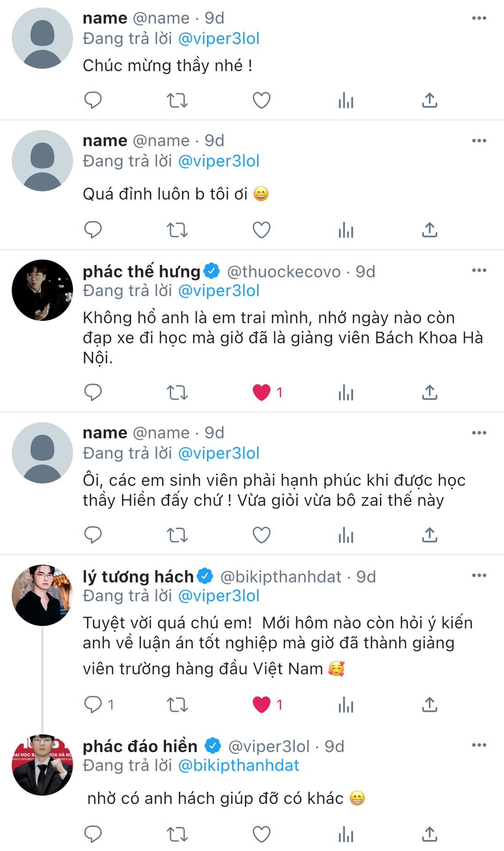
Task: Open @viper3lol link in phác thế hưng's reply
Action: (219, 291)
